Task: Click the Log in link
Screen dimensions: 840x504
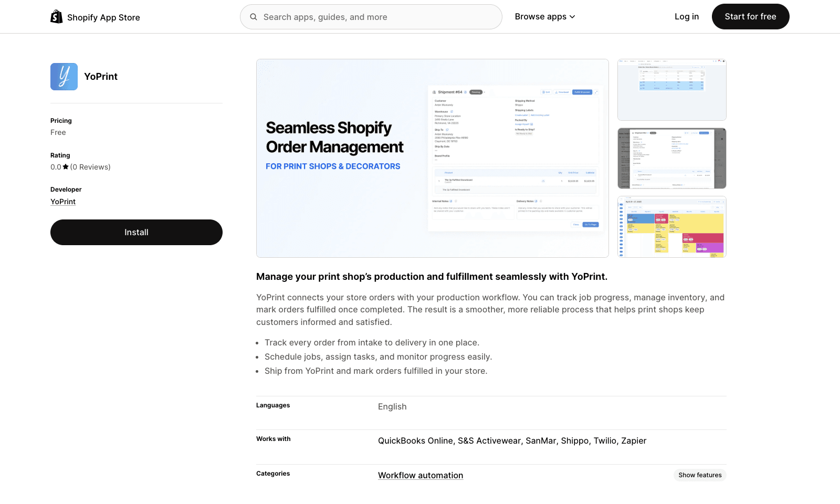Action: 687,17
